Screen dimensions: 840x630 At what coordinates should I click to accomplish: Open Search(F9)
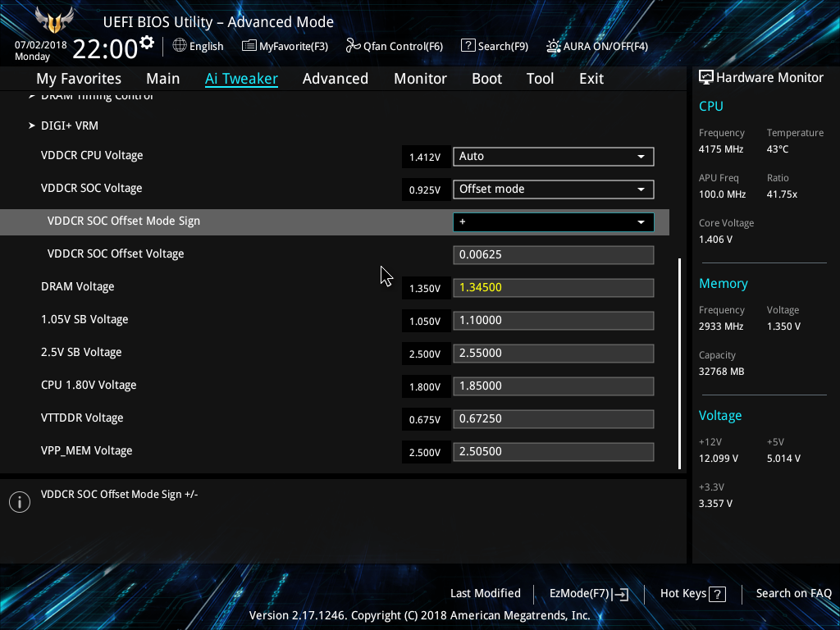495,46
